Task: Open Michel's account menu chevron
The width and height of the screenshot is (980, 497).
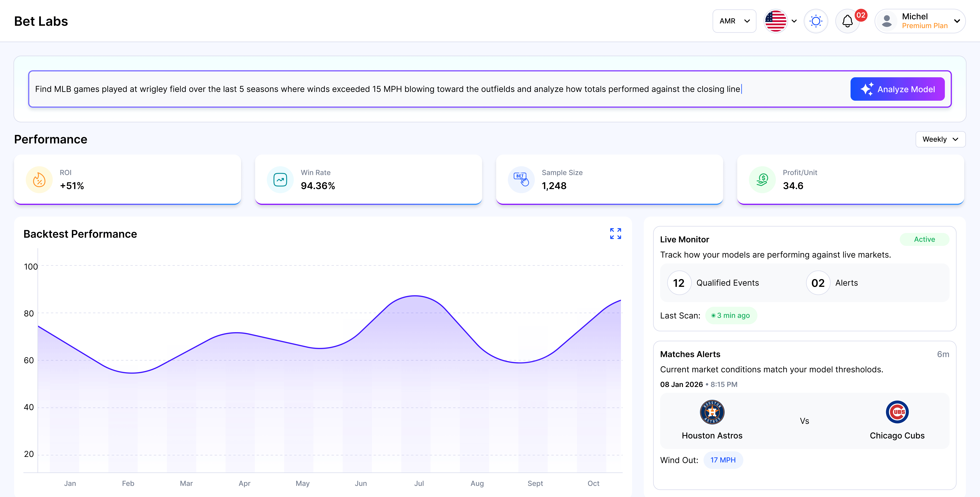Action: pyautogui.click(x=957, y=21)
